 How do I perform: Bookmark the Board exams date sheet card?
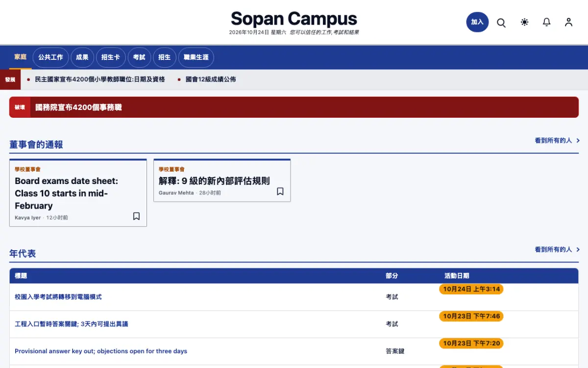[136, 216]
